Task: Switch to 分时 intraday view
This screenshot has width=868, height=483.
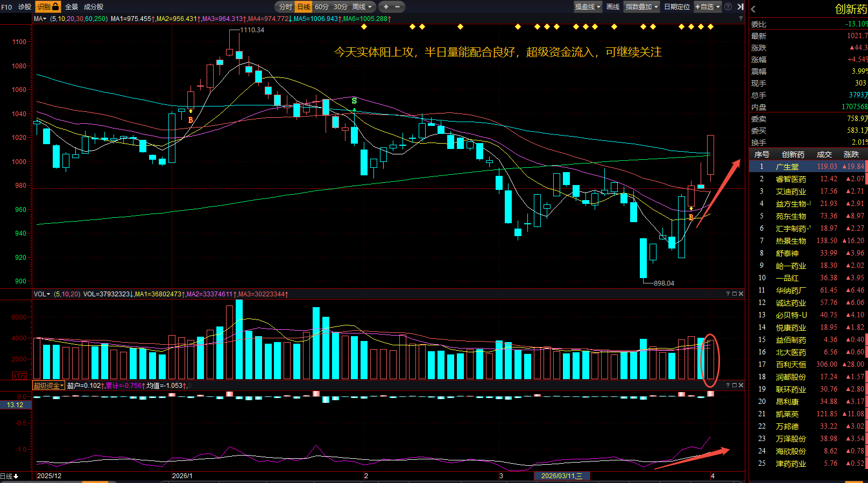Action: pyautogui.click(x=285, y=6)
